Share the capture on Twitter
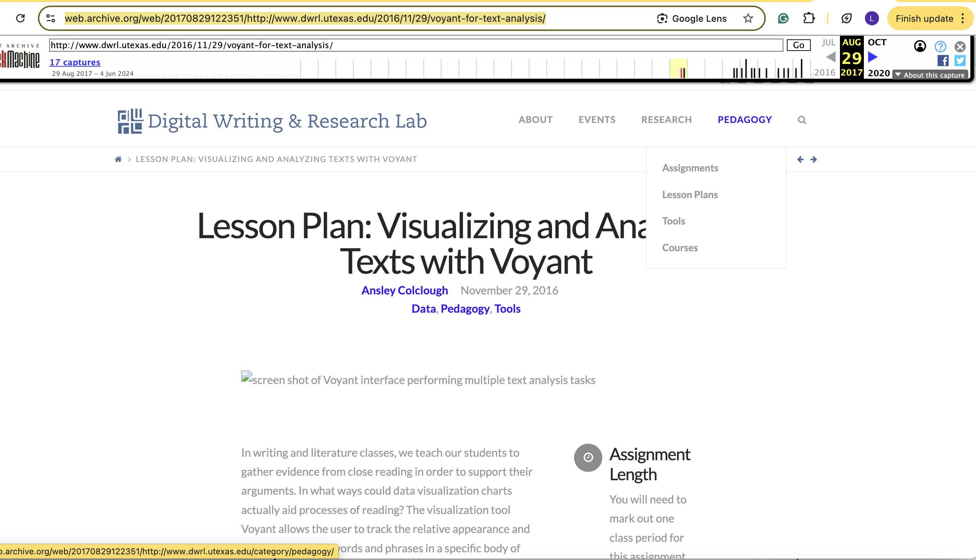The image size is (976, 560). pyautogui.click(x=960, y=60)
